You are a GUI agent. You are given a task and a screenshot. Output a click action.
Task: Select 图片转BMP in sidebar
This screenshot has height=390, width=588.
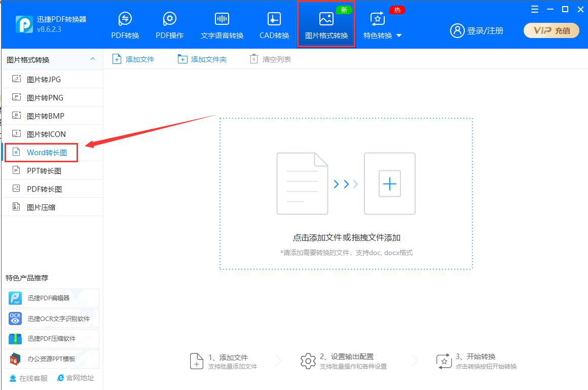click(53, 116)
